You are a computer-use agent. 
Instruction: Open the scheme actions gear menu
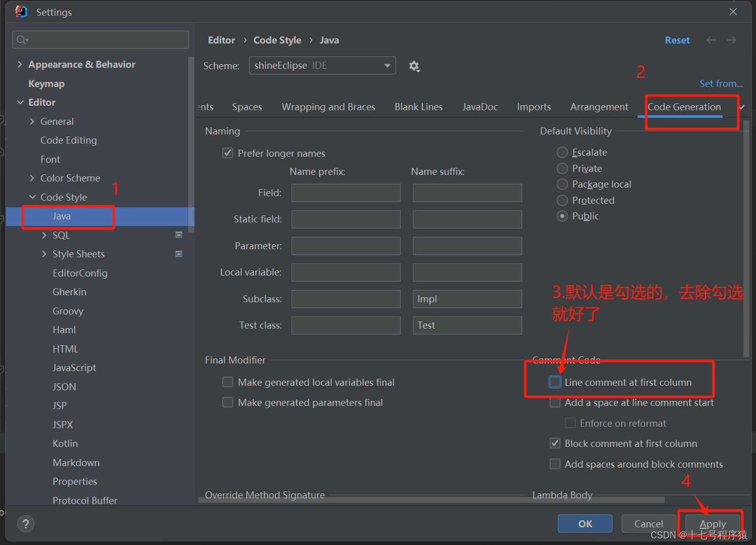[x=414, y=66]
